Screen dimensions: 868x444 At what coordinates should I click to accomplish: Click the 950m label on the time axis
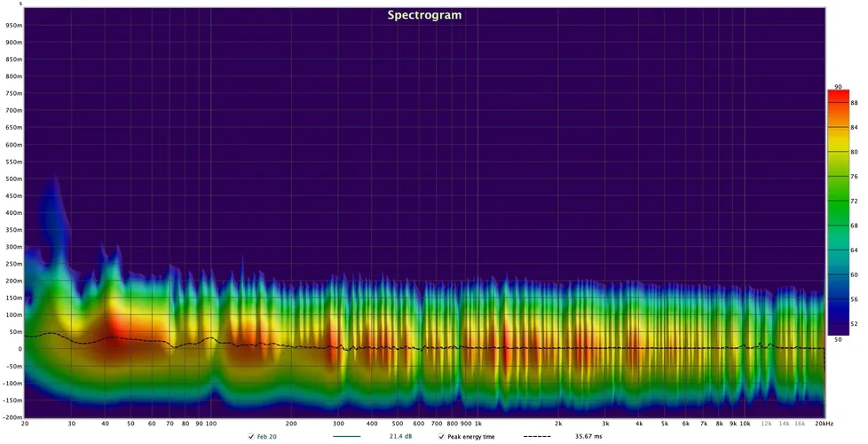pos(12,26)
